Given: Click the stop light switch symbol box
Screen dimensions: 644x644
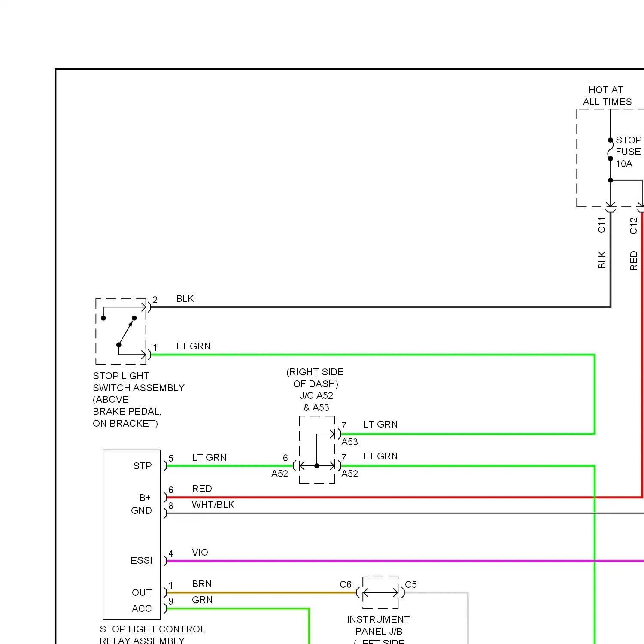Looking at the screenshot, I should [x=121, y=331].
